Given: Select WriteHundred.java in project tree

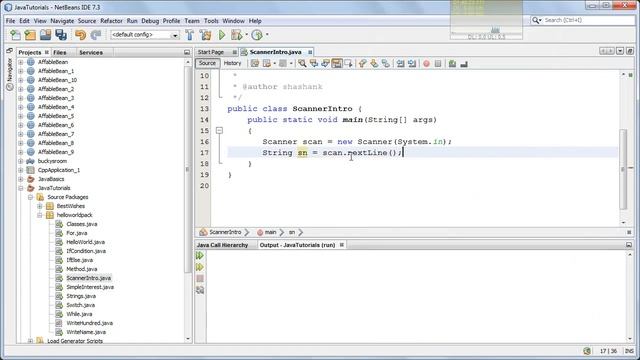Looking at the screenshot, I should pyautogui.click(x=90, y=323).
